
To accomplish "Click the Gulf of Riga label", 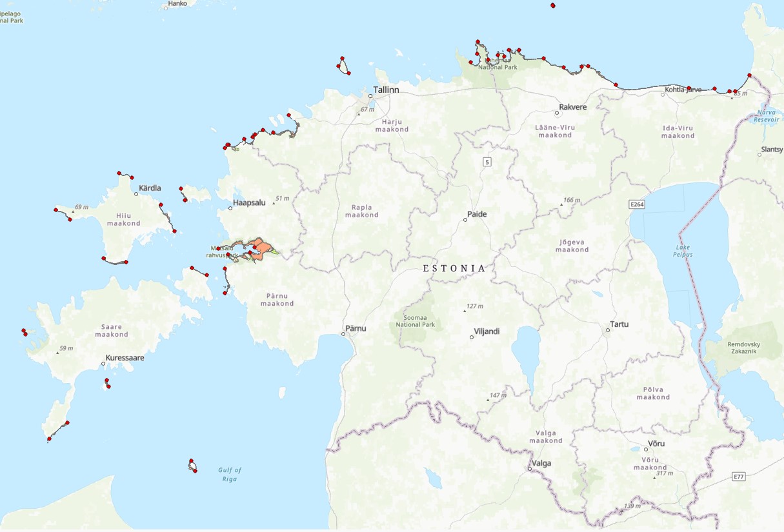I will (229, 475).
